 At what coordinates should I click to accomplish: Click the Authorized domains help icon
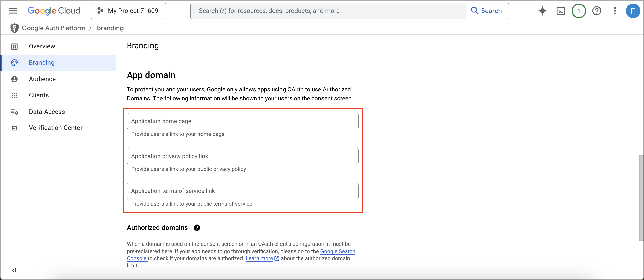197,228
